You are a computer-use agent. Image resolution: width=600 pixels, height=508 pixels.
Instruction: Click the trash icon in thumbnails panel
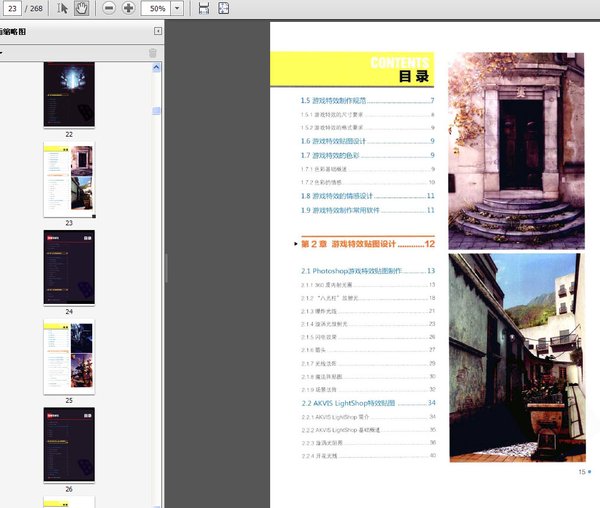pyautogui.click(x=153, y=52)
